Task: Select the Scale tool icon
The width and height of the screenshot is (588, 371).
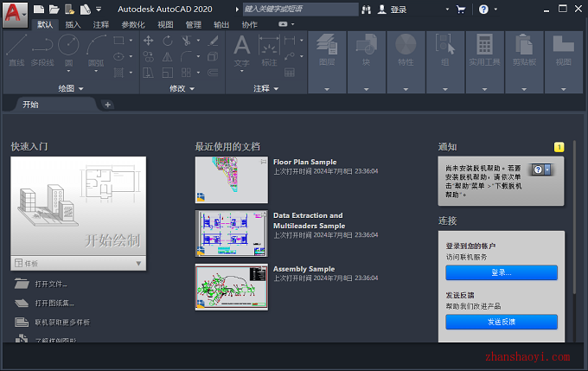Action: pos(168,73)
